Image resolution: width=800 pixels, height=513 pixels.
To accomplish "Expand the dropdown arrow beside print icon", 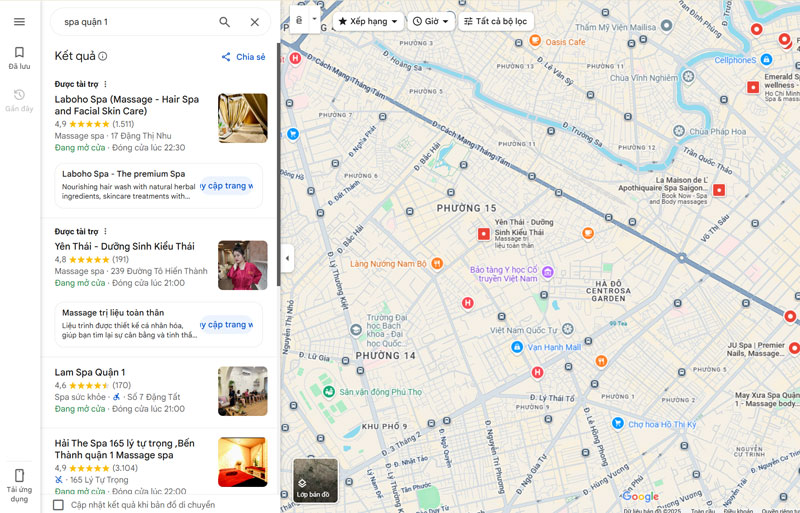I will (x=314, y=20).
